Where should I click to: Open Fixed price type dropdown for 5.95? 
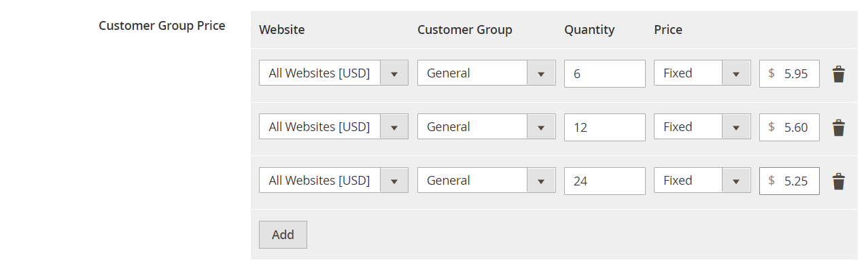pos(702,73)
